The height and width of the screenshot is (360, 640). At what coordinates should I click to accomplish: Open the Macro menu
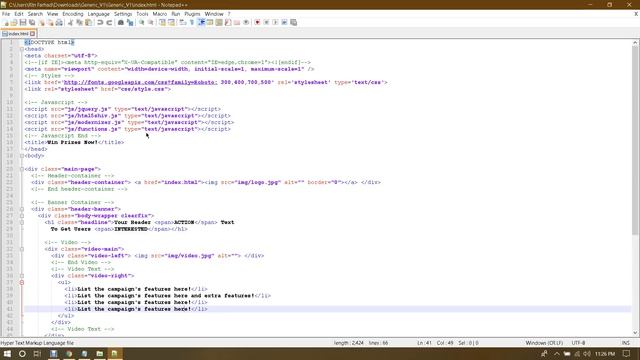coord(160,14)
